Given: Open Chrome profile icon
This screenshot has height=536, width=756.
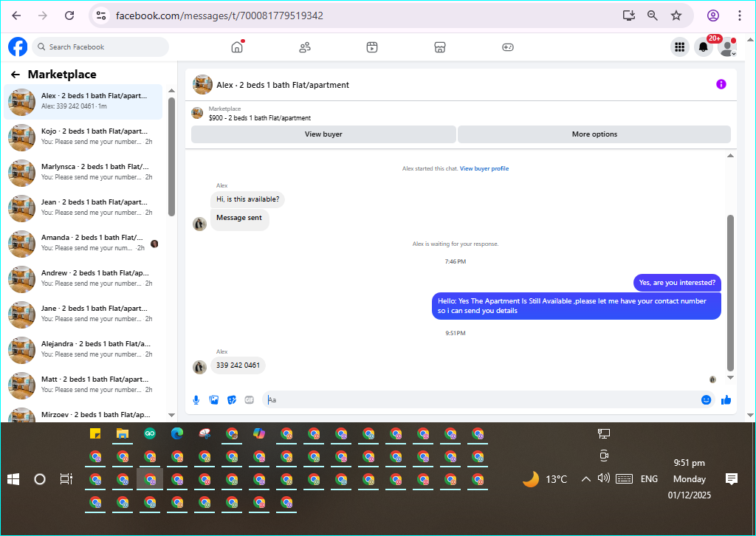Looking at the screenshot, I should coord(713,16).
